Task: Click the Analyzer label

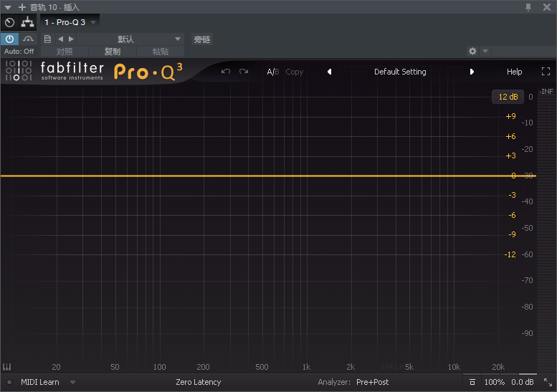Action: (x=334, y=382)
